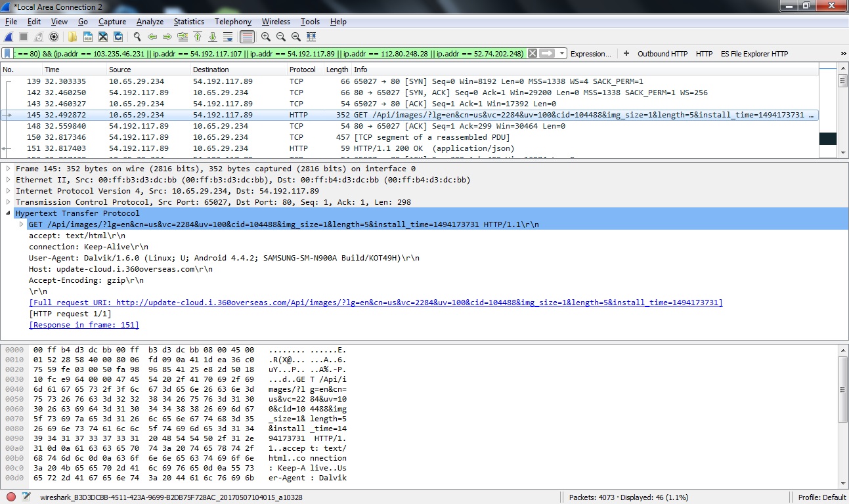
Task: Click the filter bookmark icon
Action: point(7,54)
